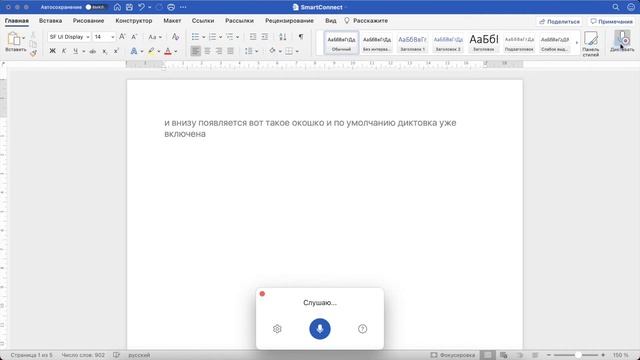Click the Home icon in title bar

(x=117, y=7)
